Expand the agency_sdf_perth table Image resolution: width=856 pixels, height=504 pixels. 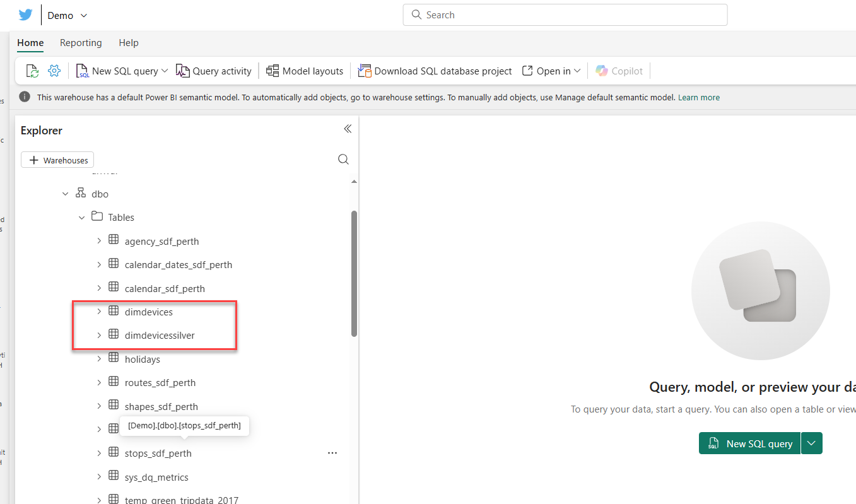point(99,241)
